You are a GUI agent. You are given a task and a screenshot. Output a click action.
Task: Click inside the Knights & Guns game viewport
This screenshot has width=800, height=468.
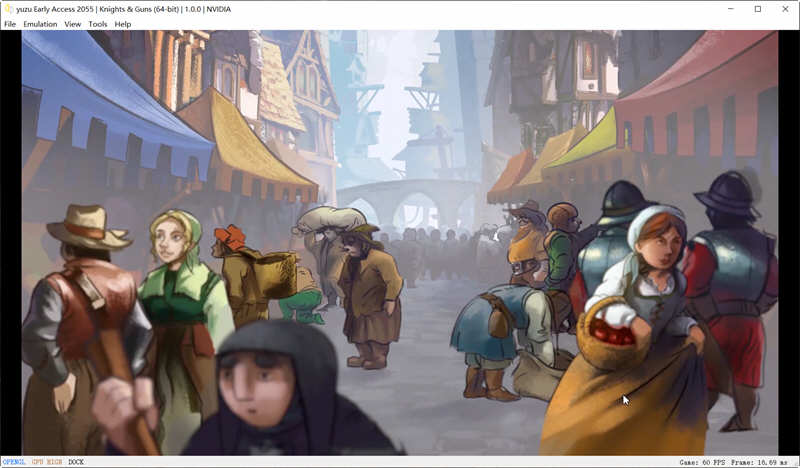pos(400,242)
